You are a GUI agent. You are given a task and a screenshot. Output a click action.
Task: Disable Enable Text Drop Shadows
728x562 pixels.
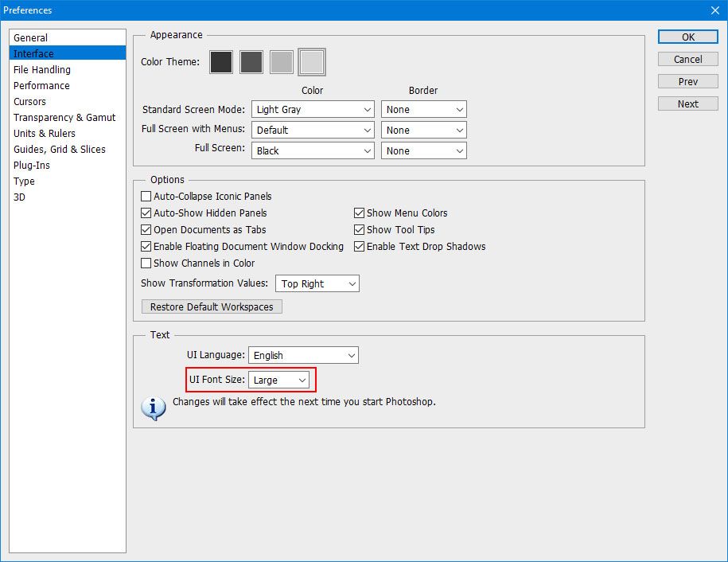click(360, 246)
